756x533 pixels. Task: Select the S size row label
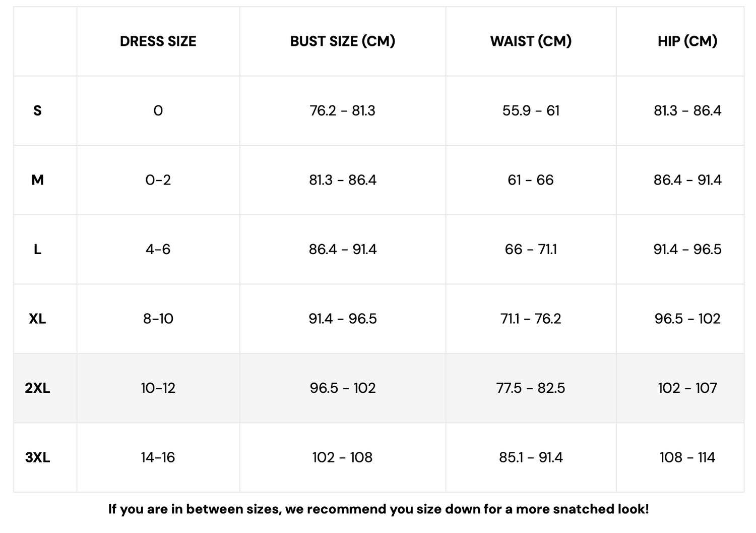(x=37, y=110)
